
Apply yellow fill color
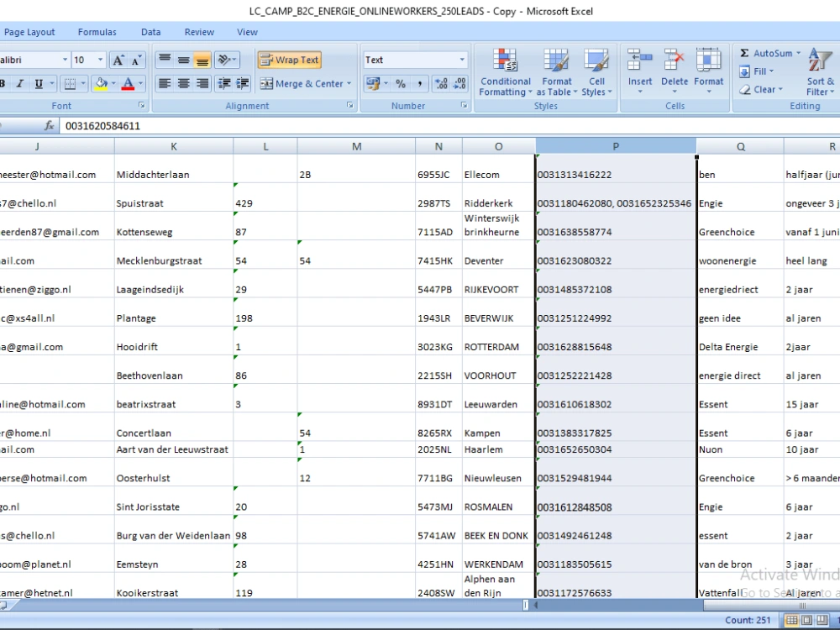click(x=100, y=83)
